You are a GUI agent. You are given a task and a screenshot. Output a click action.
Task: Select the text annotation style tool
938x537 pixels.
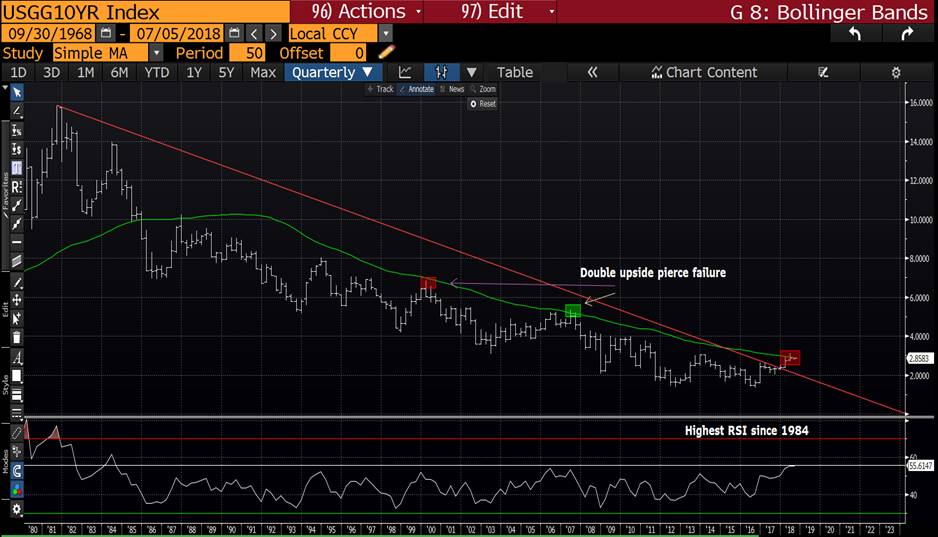(16, 358)
